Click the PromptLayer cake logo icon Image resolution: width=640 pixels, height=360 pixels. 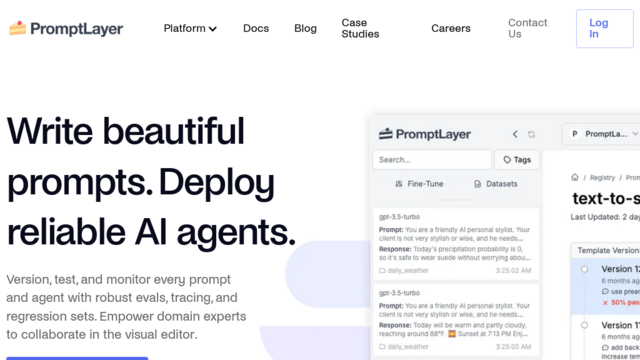[x=18, y=28]
